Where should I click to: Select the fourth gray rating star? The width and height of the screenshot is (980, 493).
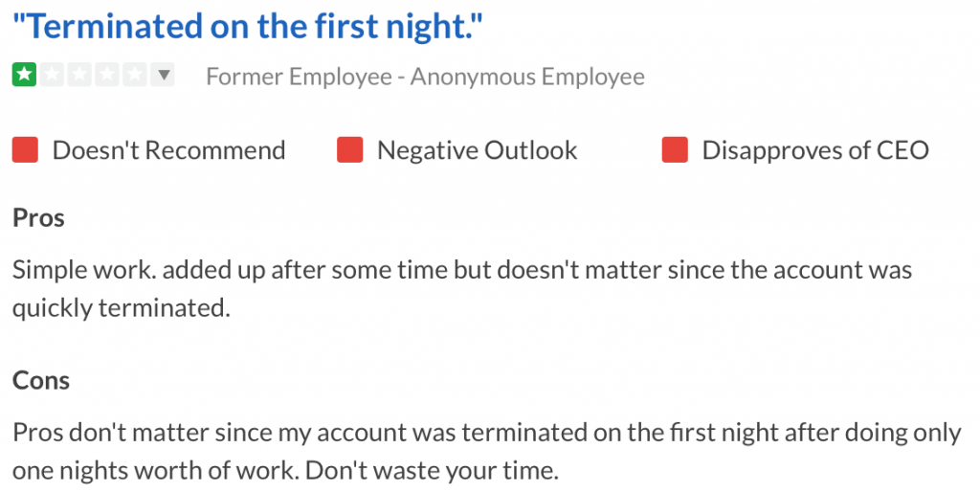[107, 75]
